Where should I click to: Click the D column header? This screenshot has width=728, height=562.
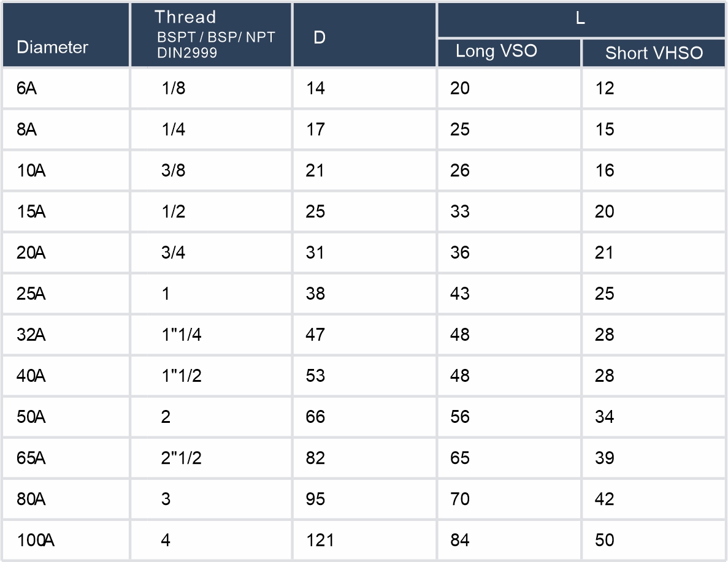[320, 37]
